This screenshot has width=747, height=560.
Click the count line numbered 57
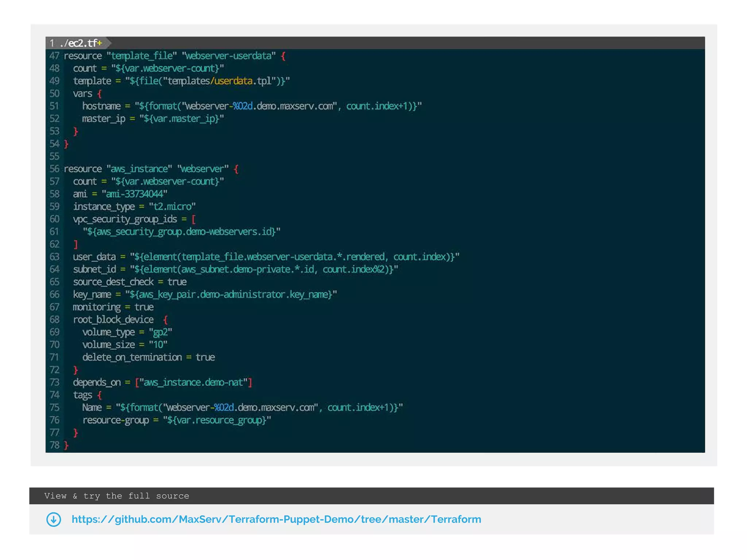(x=148, y=182)
